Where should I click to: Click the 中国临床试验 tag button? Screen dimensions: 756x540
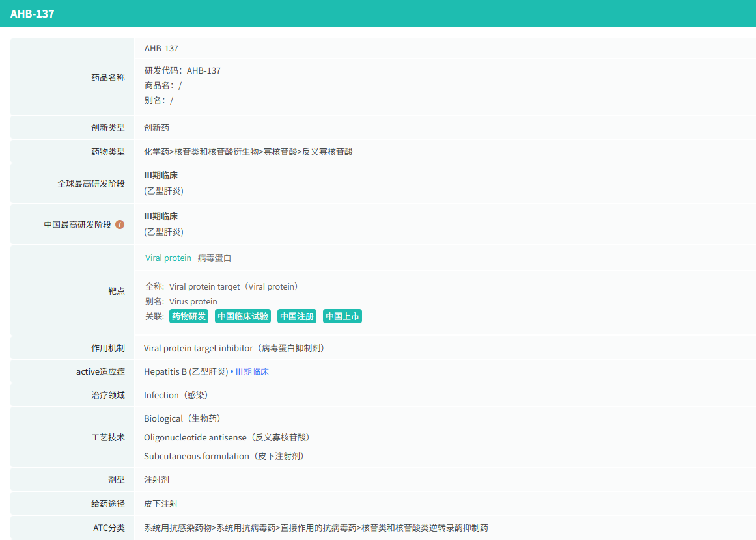point(243,317)
